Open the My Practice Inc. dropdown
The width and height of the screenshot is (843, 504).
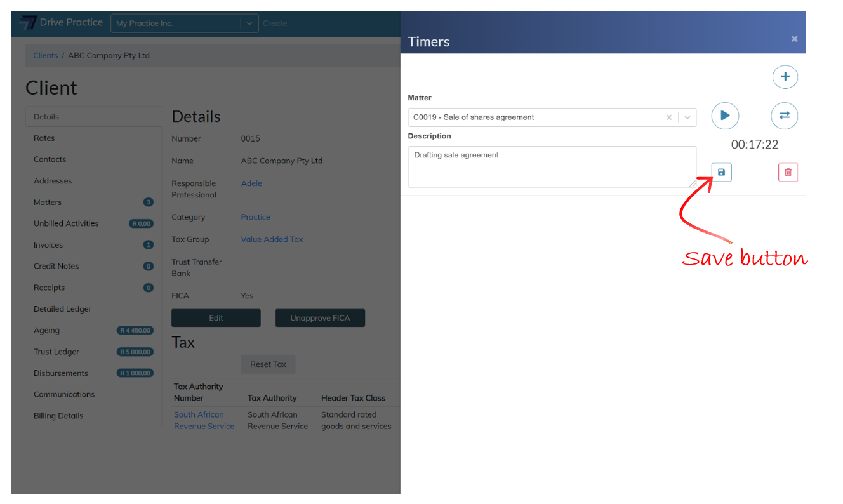coord(185,23)
